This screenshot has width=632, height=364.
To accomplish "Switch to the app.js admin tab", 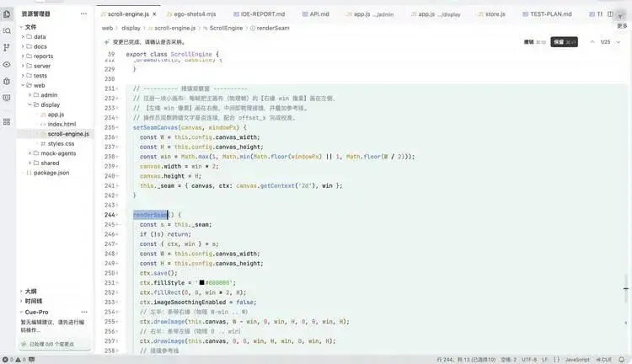I will click(x=370, y=14).
